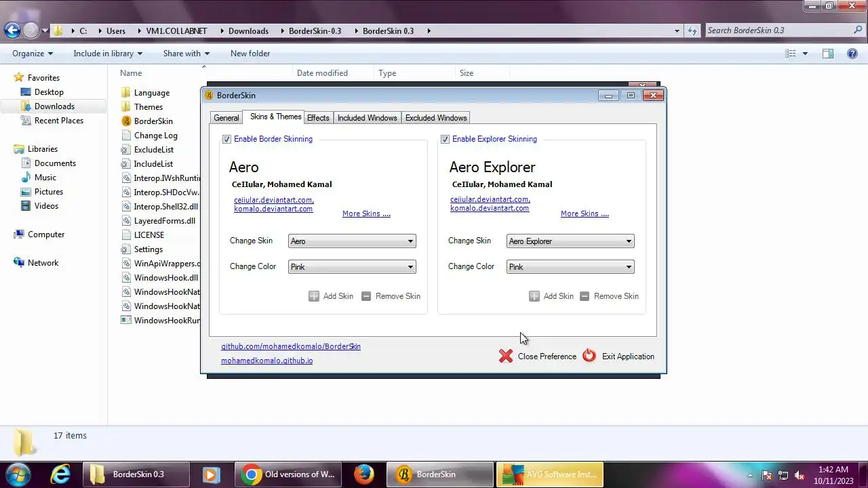
Task: Click the AVG Software Inst... taskbar button
Action: (x=550, y=474)
